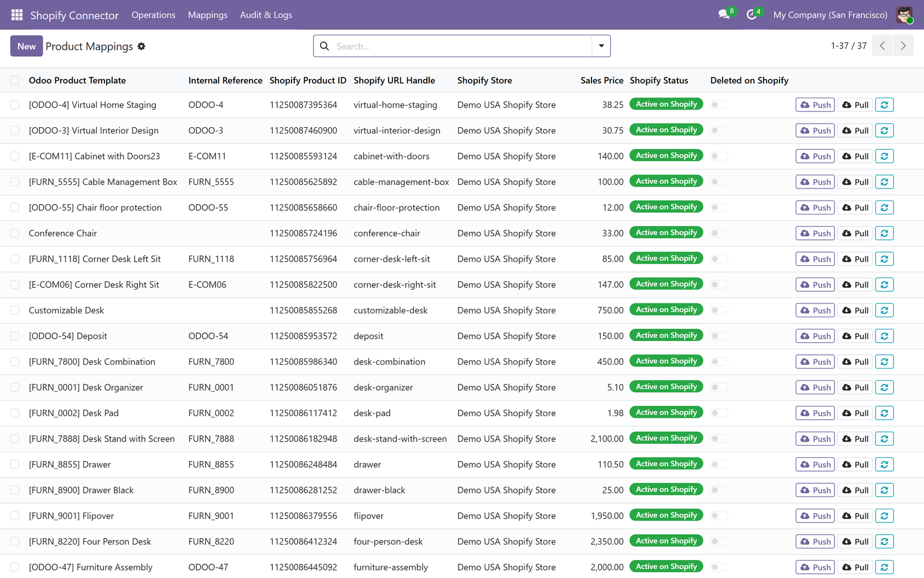924x578 pixels.
Task: Click refresh icon for Desk Pad row
Action: coord(884,413)
